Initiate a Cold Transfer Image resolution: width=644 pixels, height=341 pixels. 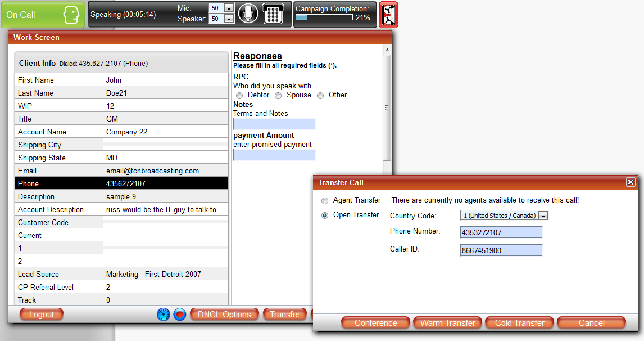(x=519, y=322)
